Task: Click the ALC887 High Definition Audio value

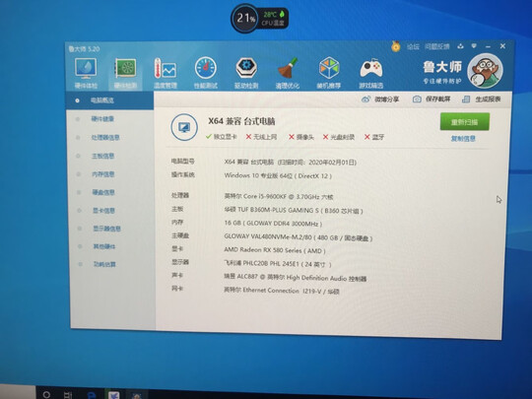Action: [x=296, y=278]
